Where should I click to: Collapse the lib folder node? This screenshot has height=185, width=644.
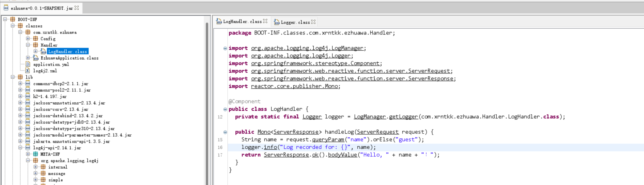click(13, 77)
